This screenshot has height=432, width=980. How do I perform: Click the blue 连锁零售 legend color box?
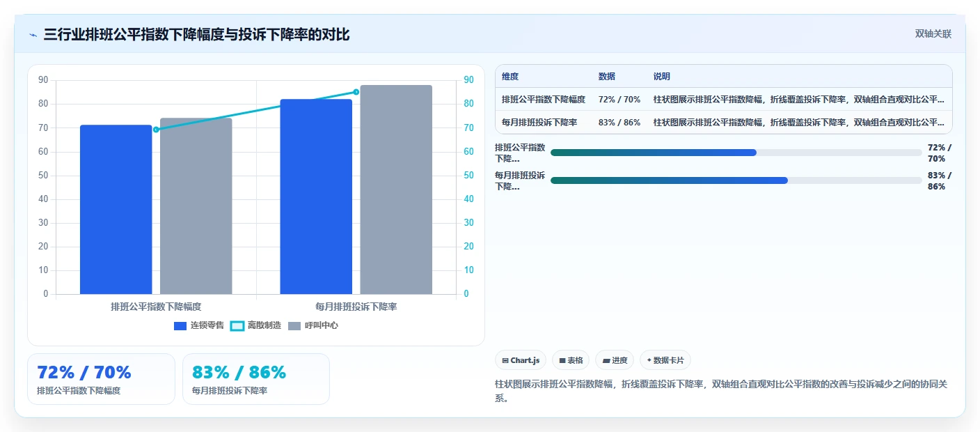pos(180,326)
